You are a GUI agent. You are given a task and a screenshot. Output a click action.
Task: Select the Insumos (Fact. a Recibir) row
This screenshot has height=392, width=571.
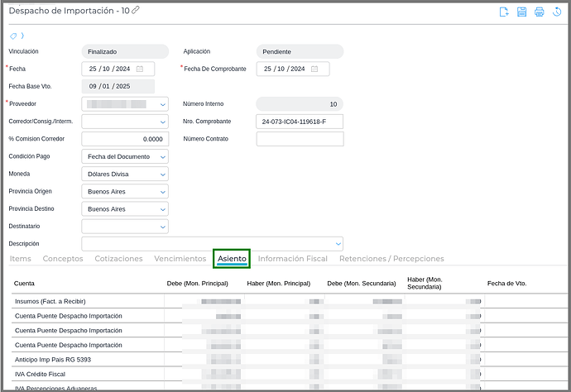tap(50, 301)
